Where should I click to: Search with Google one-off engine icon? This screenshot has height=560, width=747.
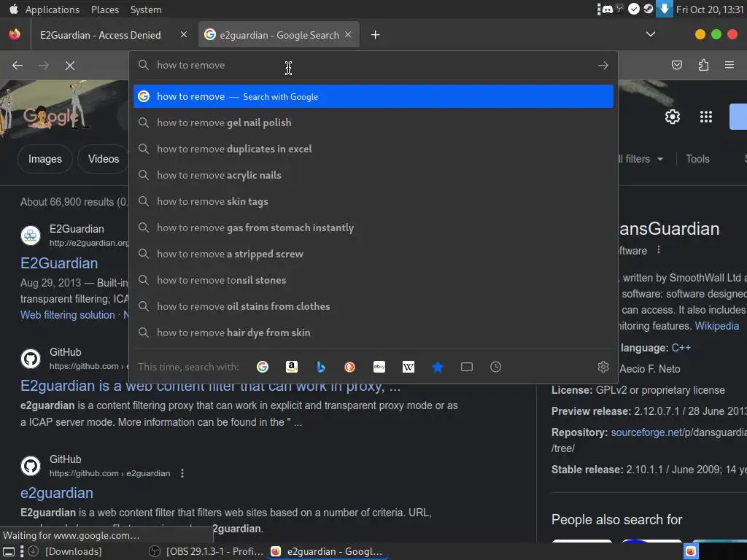point(263,367)
